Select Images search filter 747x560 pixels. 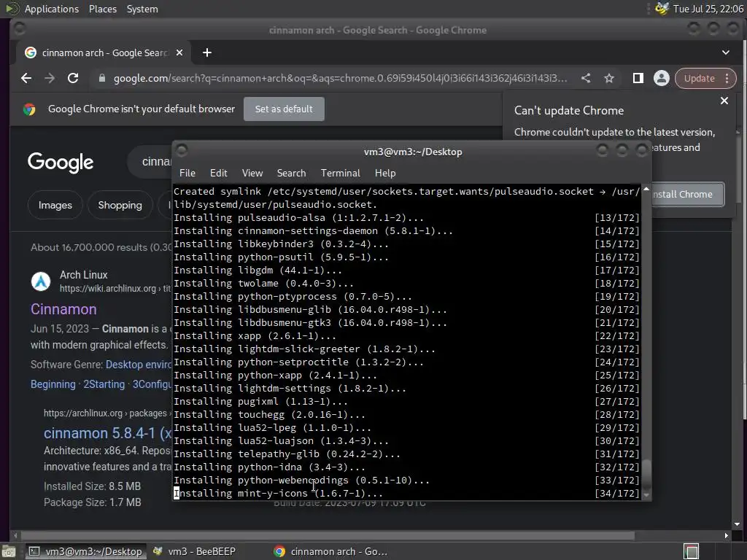55,205
